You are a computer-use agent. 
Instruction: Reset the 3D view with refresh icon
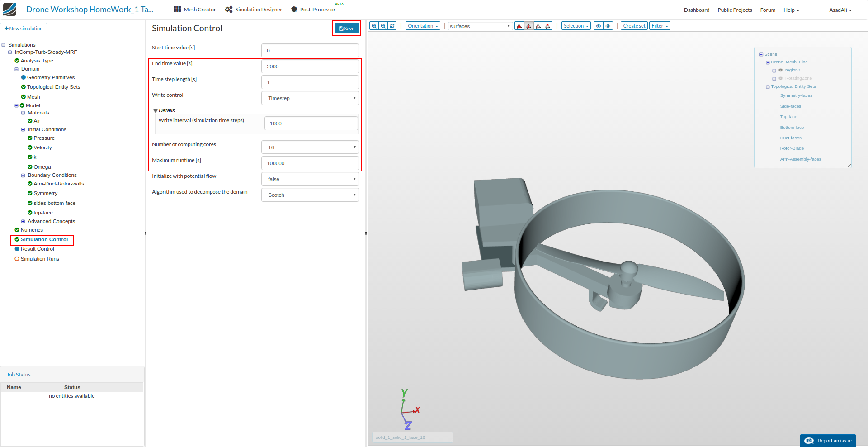coord(392,26)
